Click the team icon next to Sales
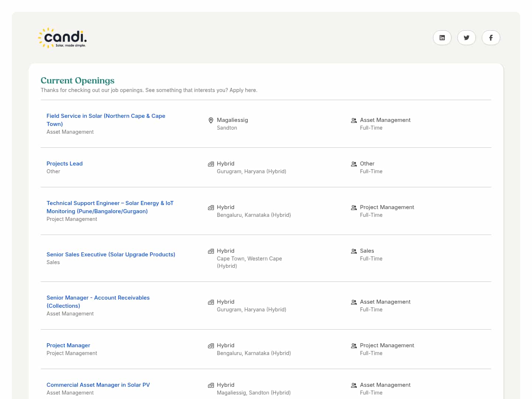This screenshot has width=532, height=399. pos(354,251)
